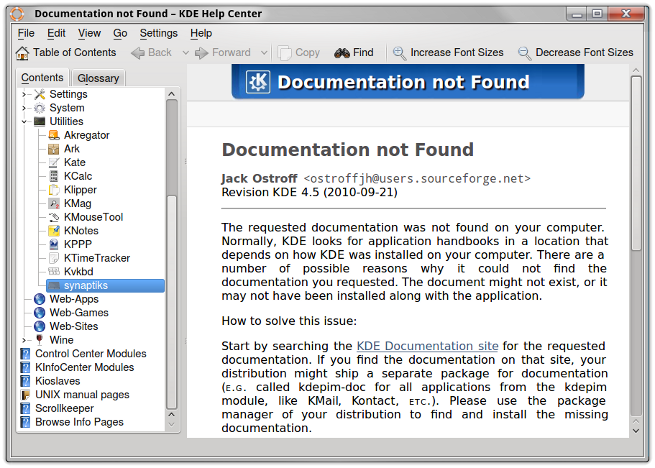Open Control Center Modules entry

(x=91, y=354)
